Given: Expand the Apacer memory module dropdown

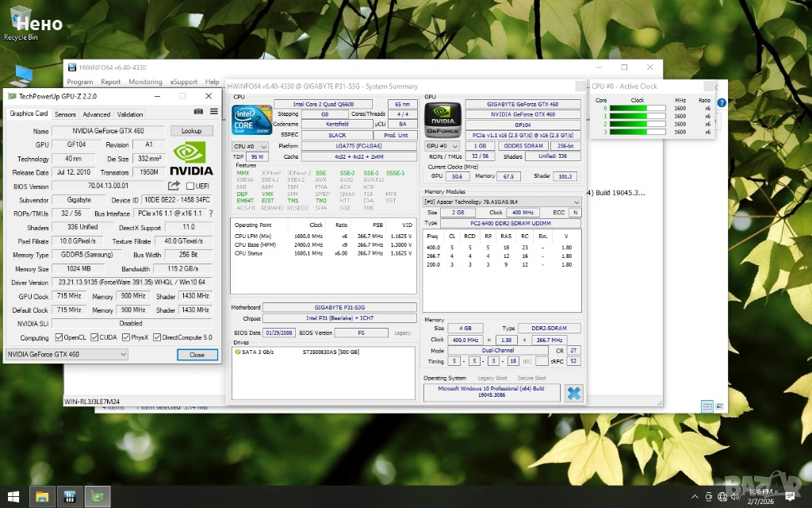Looking at the screenshot, I should 502,202.
